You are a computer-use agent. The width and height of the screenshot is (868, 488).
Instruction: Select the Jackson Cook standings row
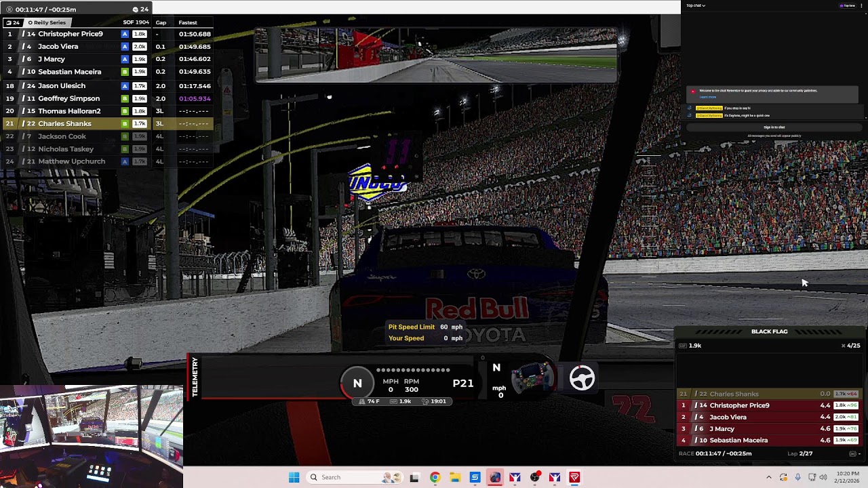click(x=107, y=136)
